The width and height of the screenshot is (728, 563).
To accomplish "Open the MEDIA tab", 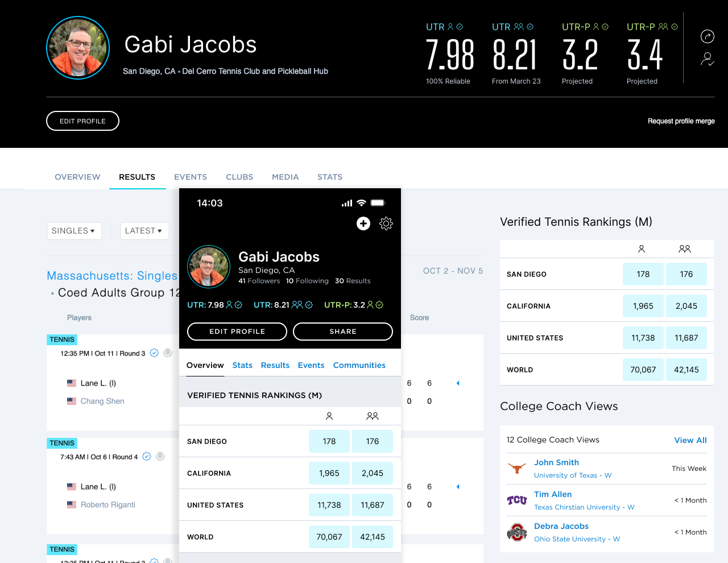I will pyautogui.click(x=286, y=177).
